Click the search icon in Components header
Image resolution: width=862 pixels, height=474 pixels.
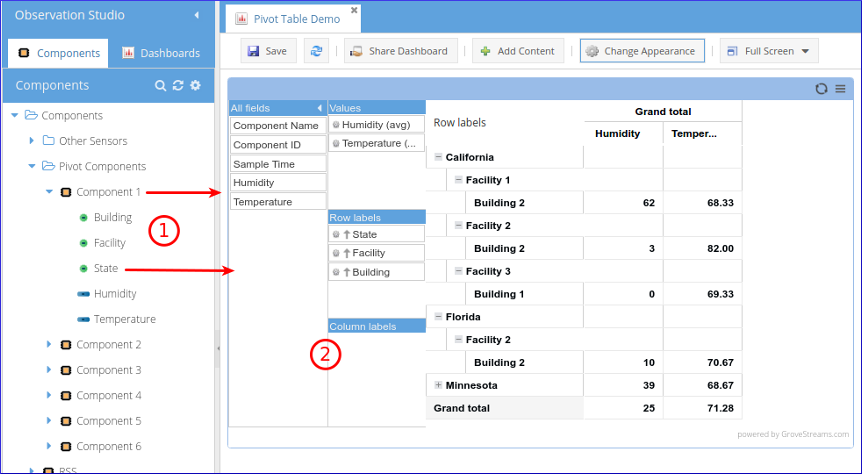[160, 86]
